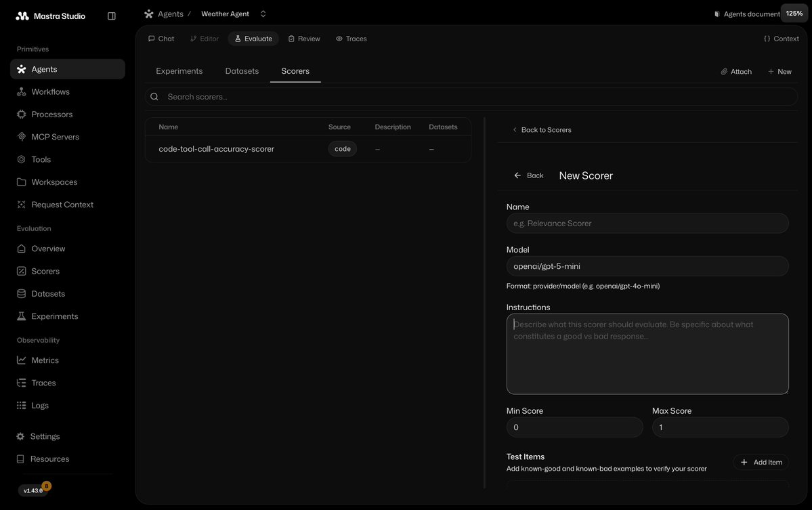This screenshot has width=812, height=510.
Task: Focus the Instructions text area
Action: 647,354
